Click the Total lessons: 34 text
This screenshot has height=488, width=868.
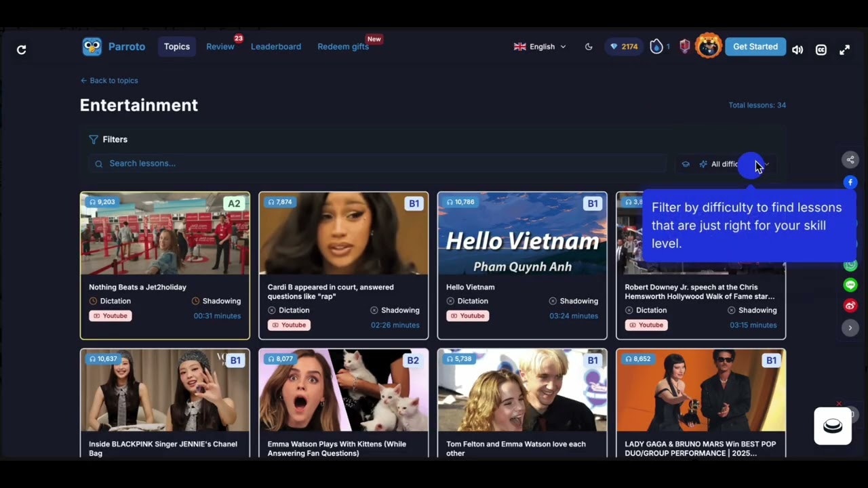757,105
